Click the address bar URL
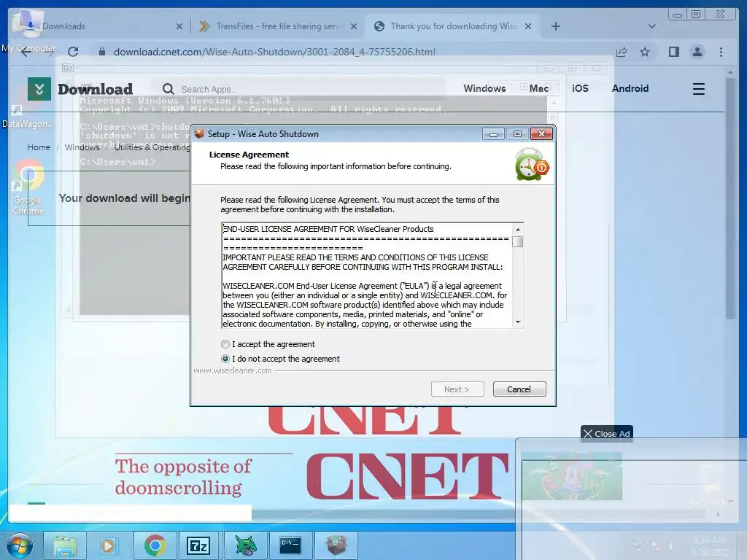The height and width of the screenshot is (560, 747). click(274, 52)
